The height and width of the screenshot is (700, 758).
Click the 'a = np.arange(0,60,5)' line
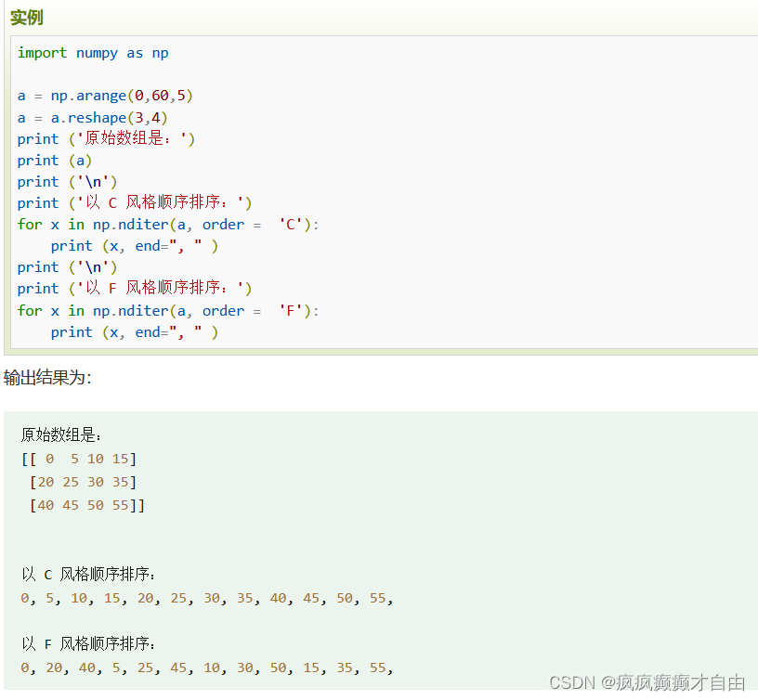105,96
